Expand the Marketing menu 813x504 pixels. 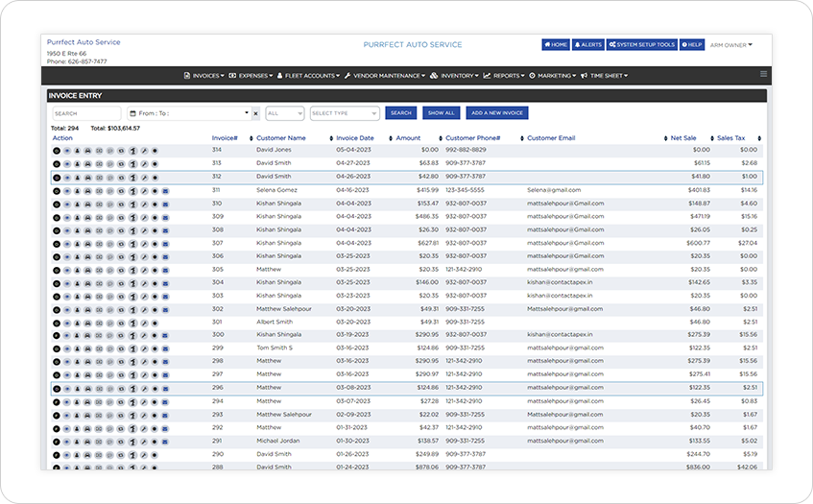[x=553, y=76]
